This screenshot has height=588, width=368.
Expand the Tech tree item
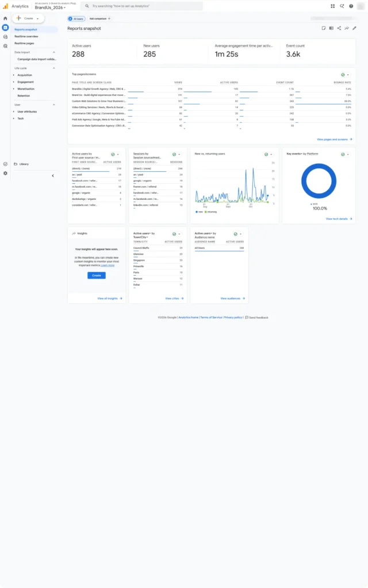click(14, 118)
